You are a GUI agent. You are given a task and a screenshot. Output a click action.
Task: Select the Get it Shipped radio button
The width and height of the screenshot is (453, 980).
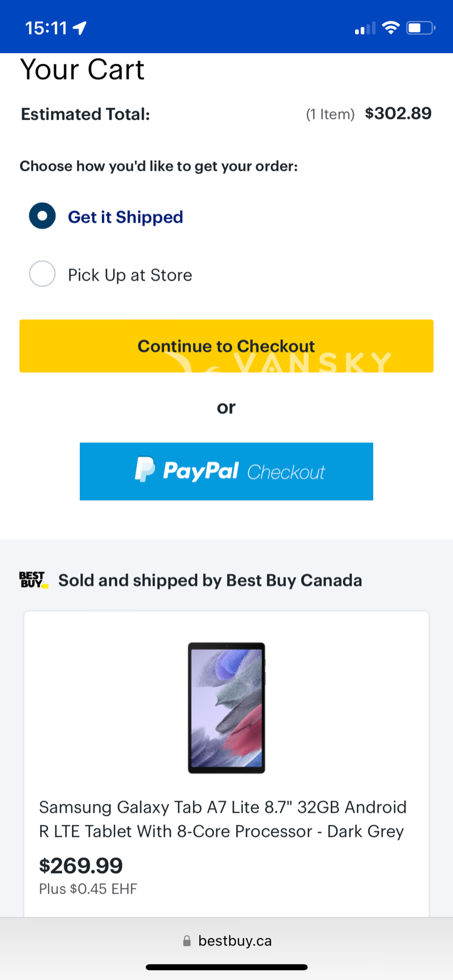coord(42,216)
